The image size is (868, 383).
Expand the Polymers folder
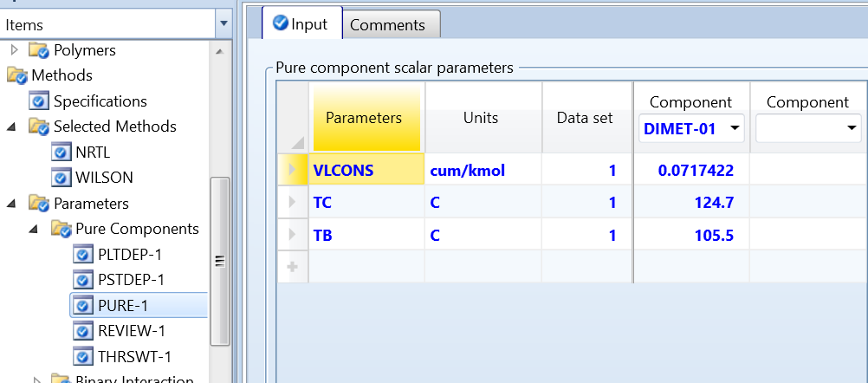15,50
